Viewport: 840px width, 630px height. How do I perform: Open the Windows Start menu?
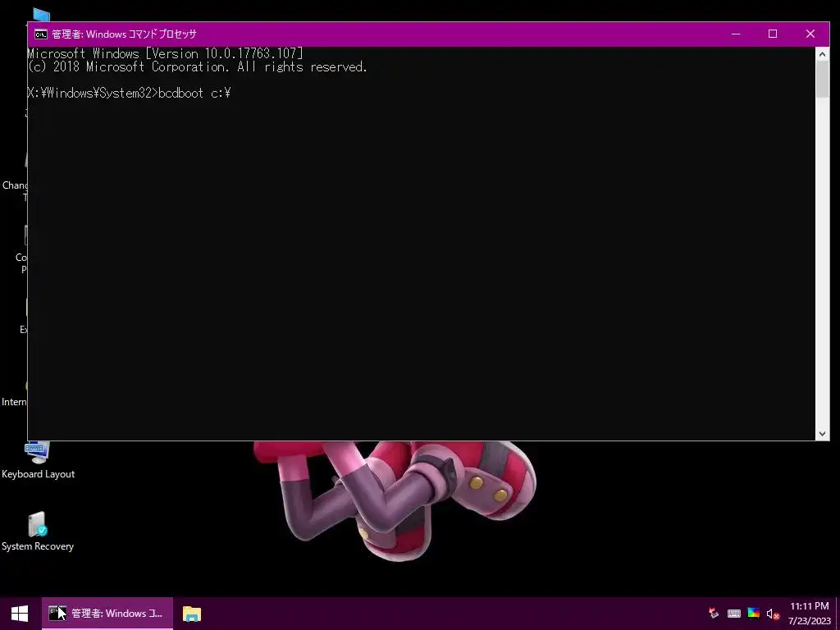coord(20,614)
